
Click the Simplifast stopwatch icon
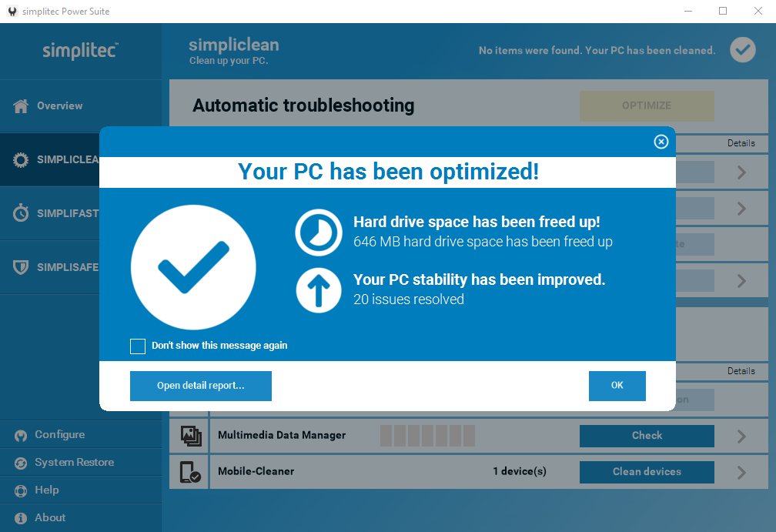(x=21, y=212)
